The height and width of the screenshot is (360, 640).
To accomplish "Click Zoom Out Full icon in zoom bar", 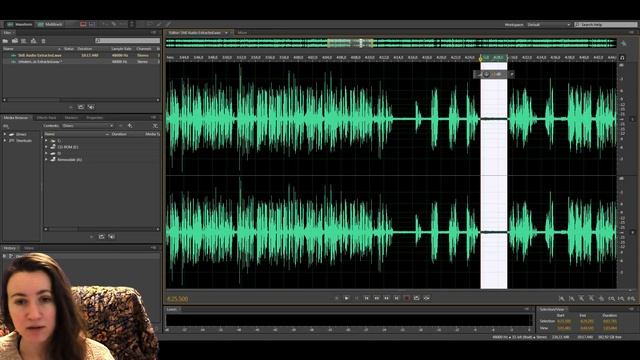I will click(601, 299).
